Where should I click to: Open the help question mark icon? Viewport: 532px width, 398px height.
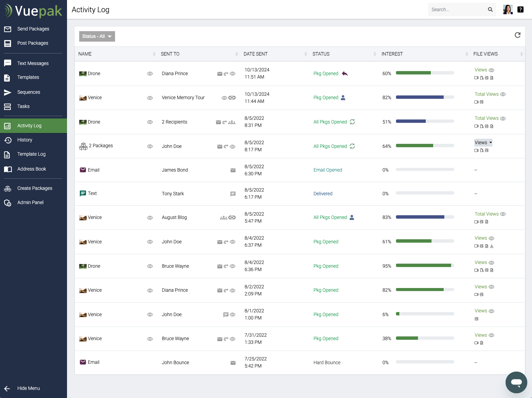(x=520, y=9)
